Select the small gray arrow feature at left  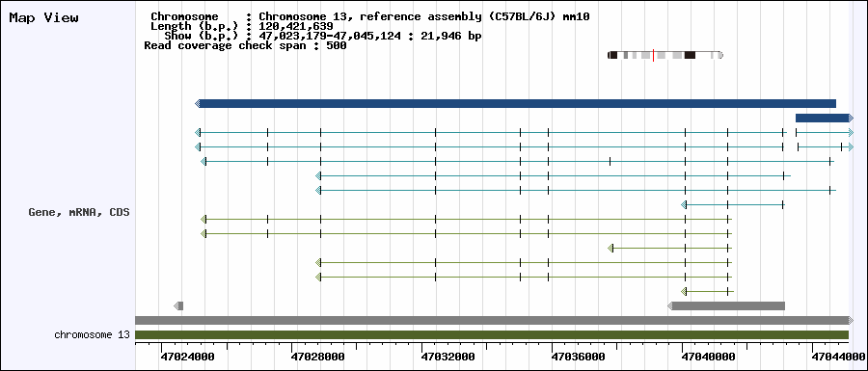coord(178,305)
